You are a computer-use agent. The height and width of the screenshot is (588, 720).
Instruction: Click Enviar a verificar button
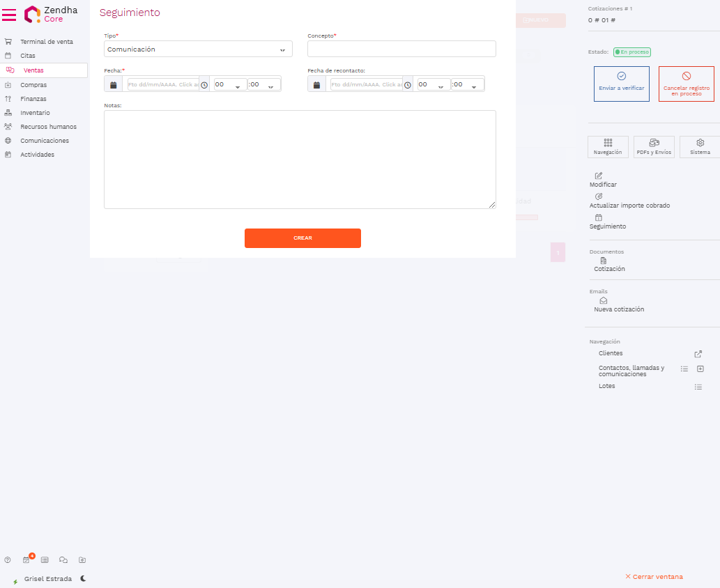(x=621, y=84)
